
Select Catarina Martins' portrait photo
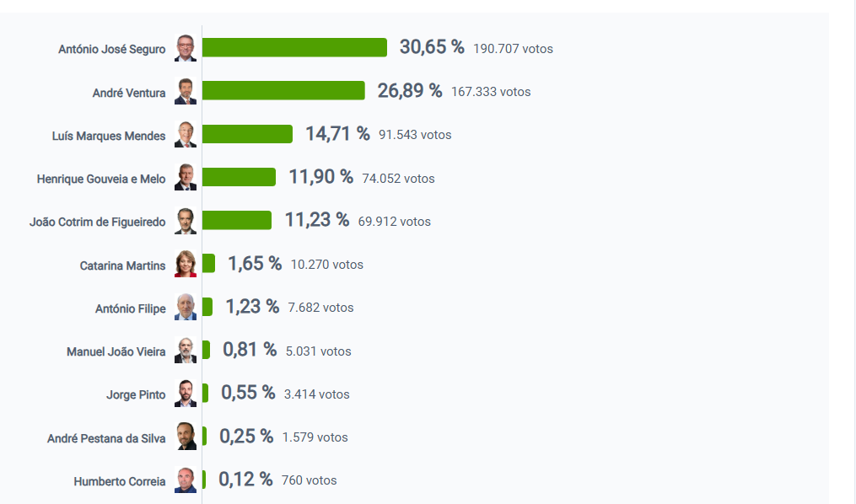coord(186,265)
